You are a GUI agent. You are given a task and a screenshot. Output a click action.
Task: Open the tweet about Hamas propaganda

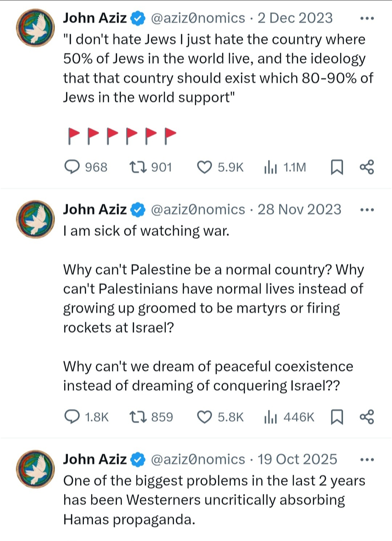[214, 500]
